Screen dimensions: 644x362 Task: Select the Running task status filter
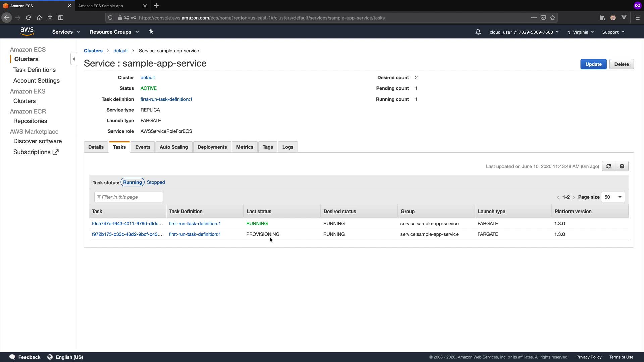coord(132,182)
